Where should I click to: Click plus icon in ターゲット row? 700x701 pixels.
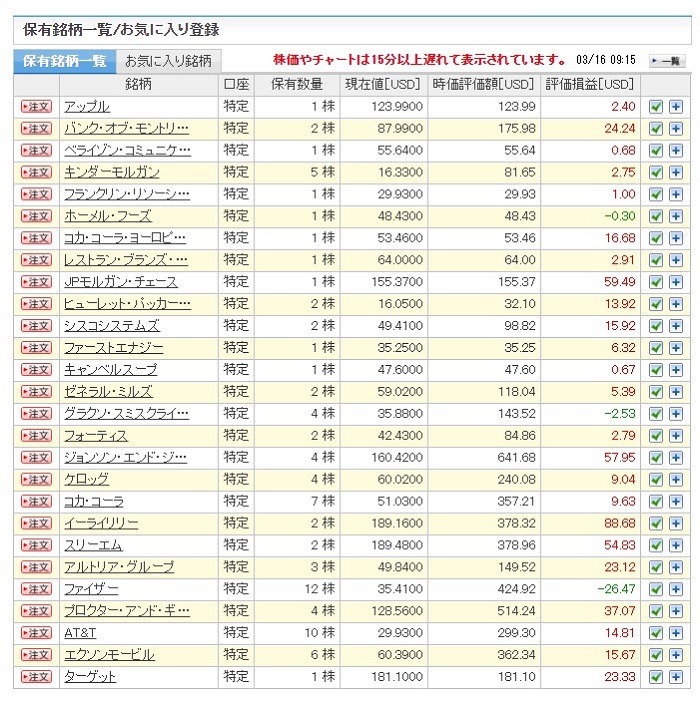tap(676, 677)
